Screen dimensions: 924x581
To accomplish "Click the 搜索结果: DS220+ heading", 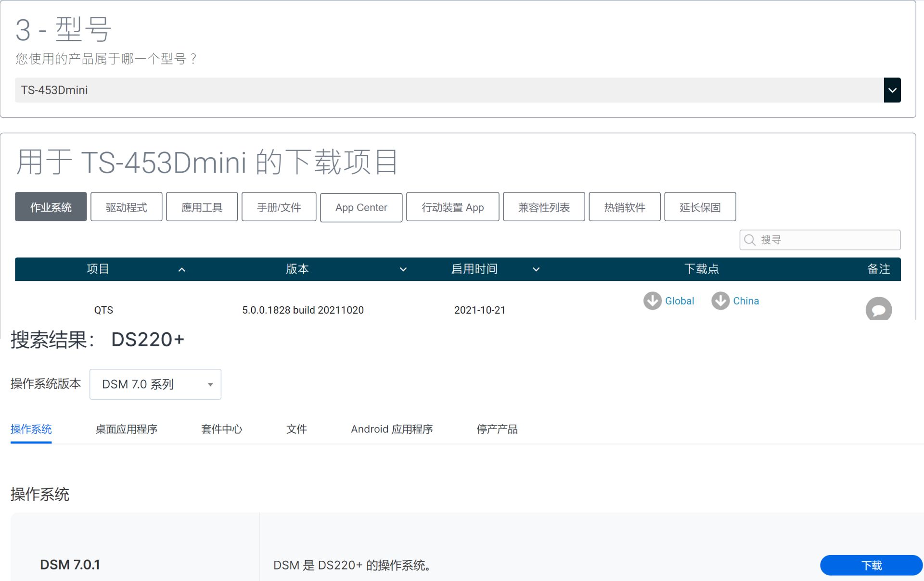I will pos(97,340).
